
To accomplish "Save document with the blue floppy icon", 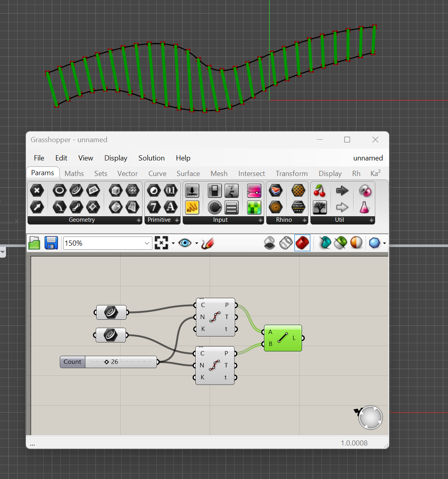I will pyautogui.click(x=51, y=243).
